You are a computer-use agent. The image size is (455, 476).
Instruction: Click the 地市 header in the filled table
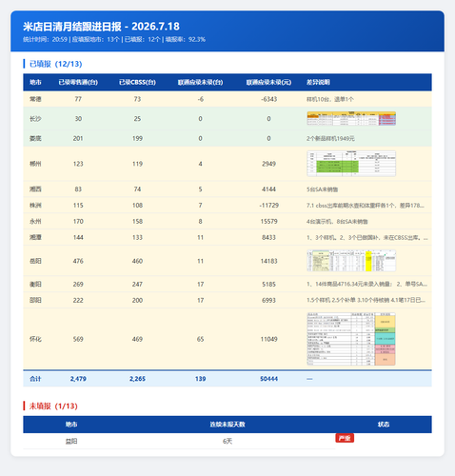click(35, 82)
